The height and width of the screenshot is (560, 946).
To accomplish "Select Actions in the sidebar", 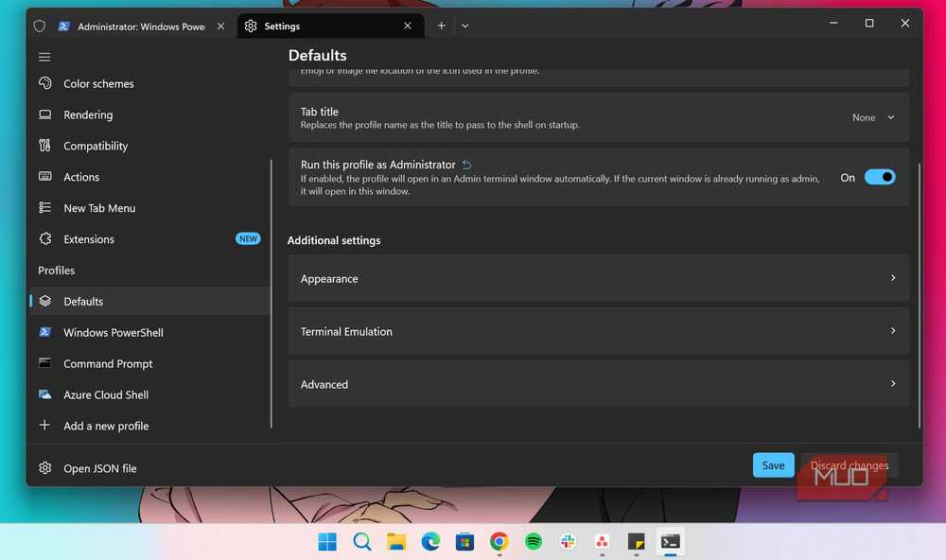I will click(x=149, y=177).
